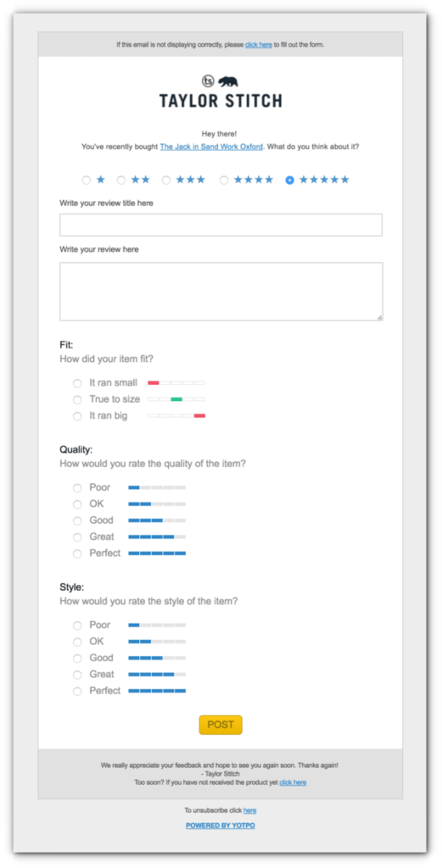The width and height of the screenshot is (442, 868).
Task: Click inside the review body text area
Action: 221,292
